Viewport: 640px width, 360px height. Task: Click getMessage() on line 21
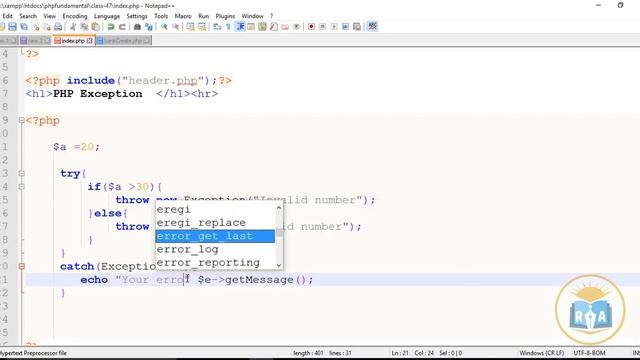pos(265,280)
